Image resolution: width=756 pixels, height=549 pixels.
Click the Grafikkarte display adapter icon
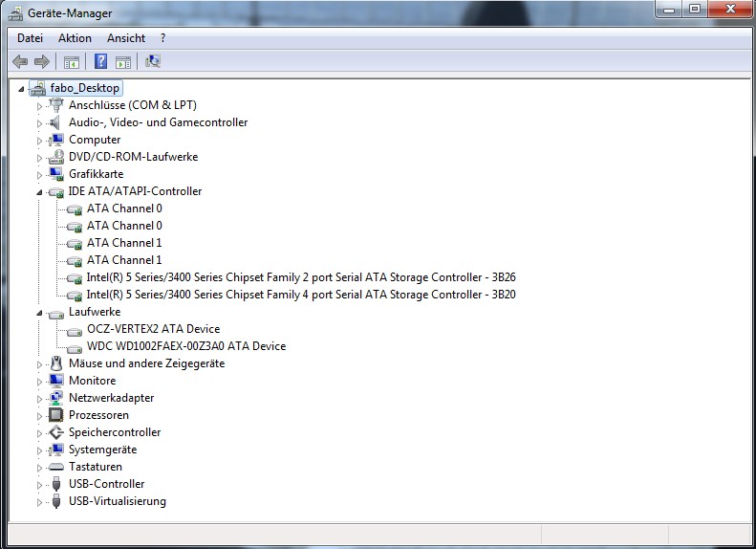(x=56, y=174)
